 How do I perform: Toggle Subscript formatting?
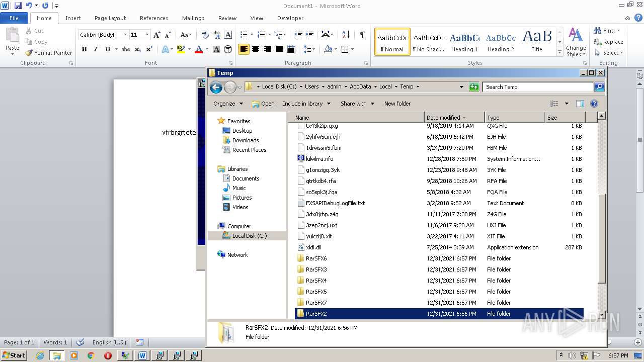click(x=137, y=49)
